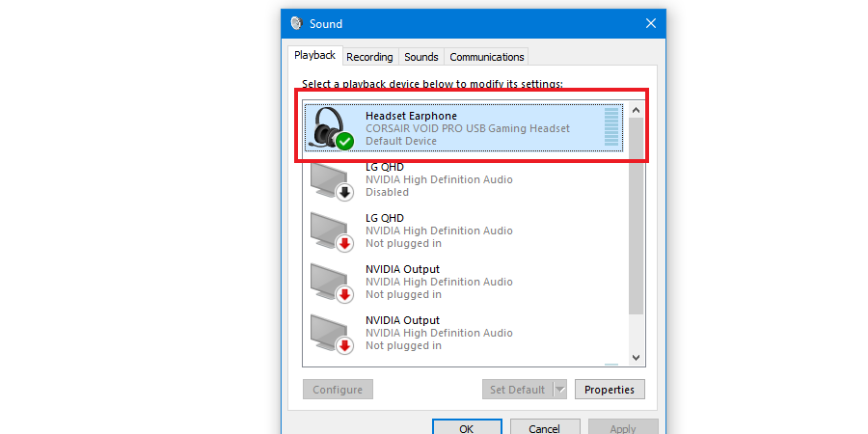The width and height of the screenshot is (868, 434).
Task: Select the Headset Earphone device icon
Action: point(333,128)
